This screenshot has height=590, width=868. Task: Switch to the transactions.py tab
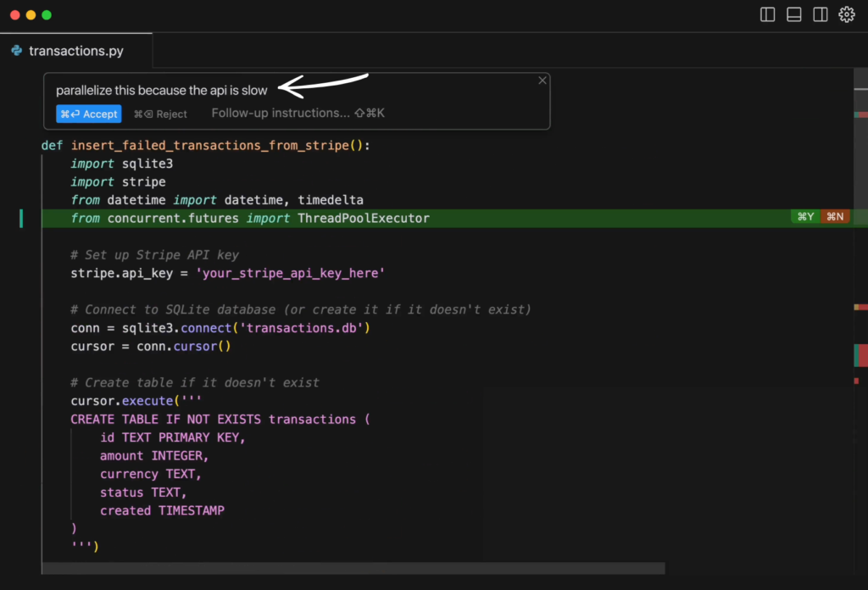(75, 51)
